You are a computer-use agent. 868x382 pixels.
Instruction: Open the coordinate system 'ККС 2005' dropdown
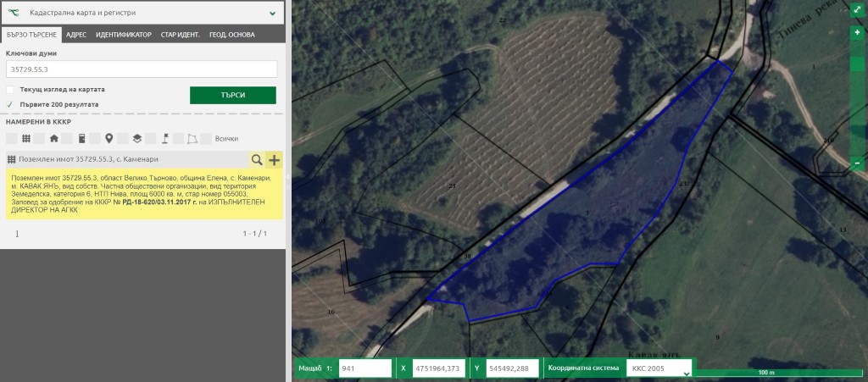coord(659,368)
